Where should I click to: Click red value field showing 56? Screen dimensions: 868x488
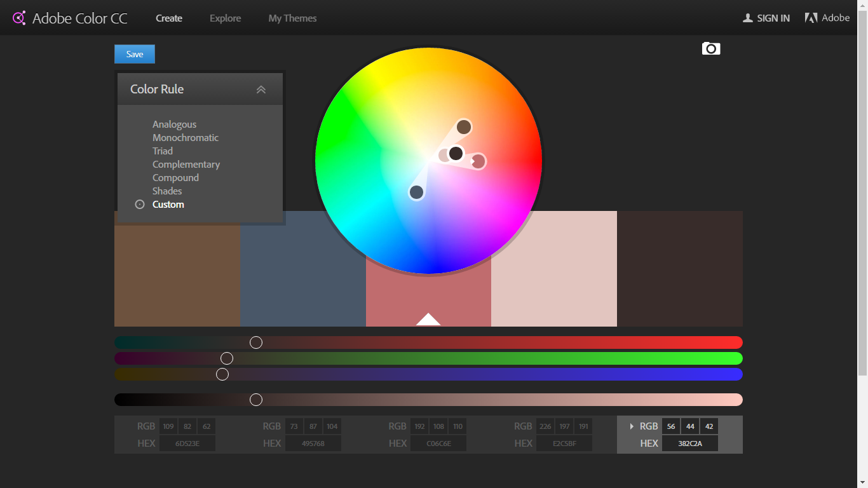pos(671,426)
